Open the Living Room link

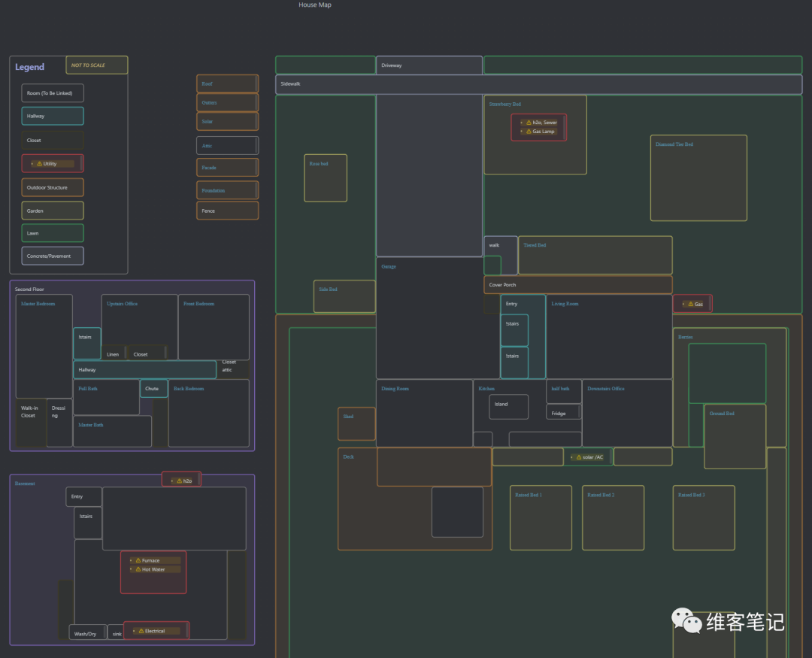pos(565,304)
